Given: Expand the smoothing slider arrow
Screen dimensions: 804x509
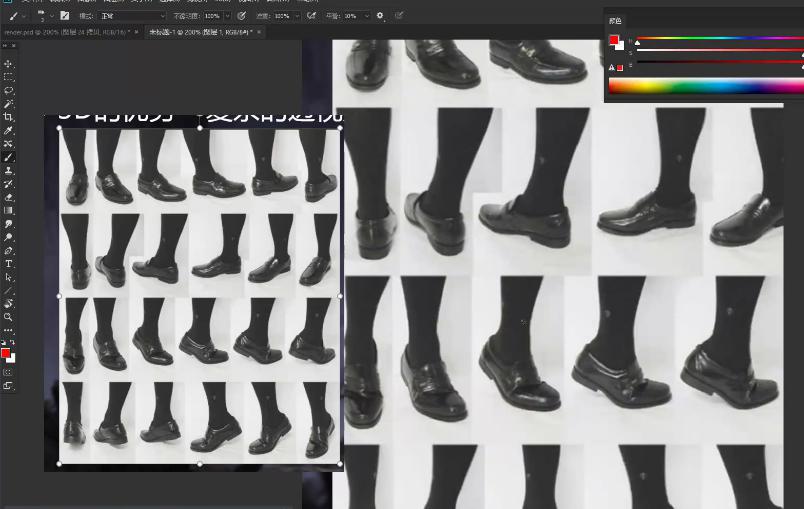Looking at the screenshot, I should pos(367,16).
